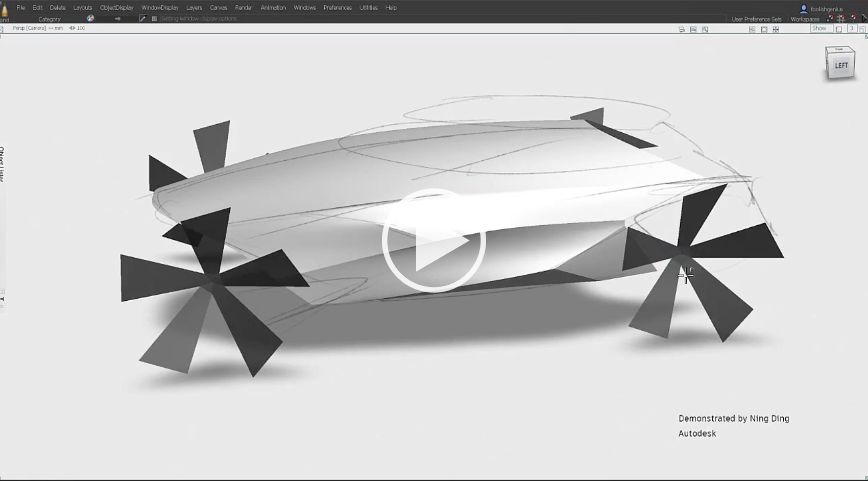Image resolution: width=868 pixels, height=481 pixels.
Task: Click the color wheel icon
Action: (x=90, y=18)
